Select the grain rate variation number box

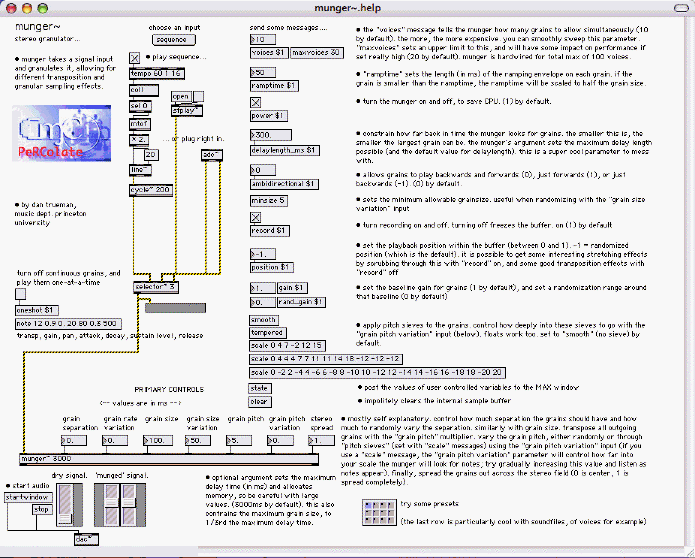(115, 441)
